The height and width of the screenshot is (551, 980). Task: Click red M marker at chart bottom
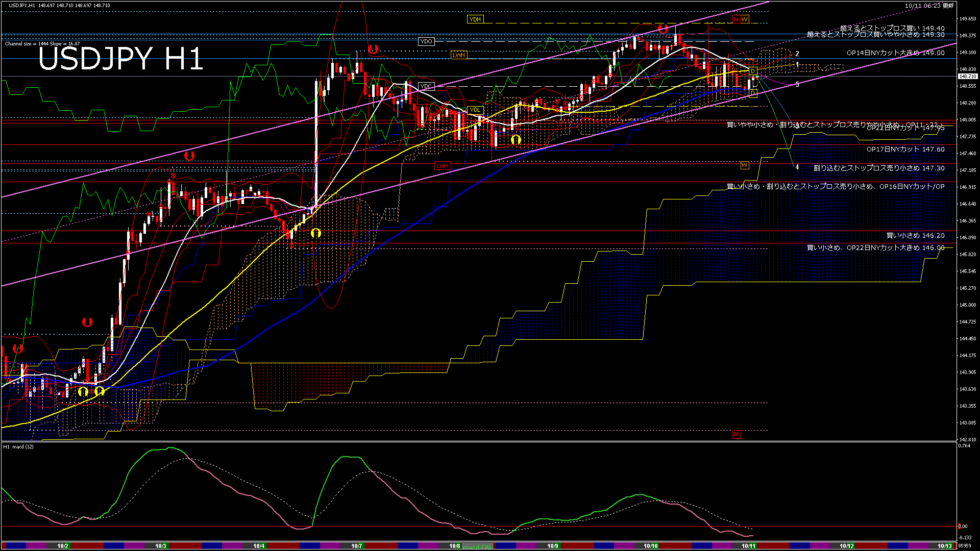point(736,435)
